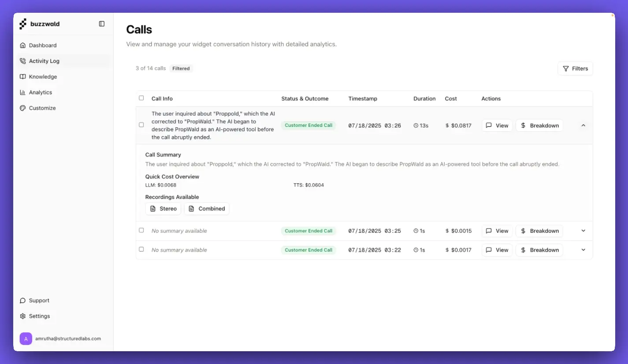
Task: Open the Filters panel
Action: click(575, 68)
